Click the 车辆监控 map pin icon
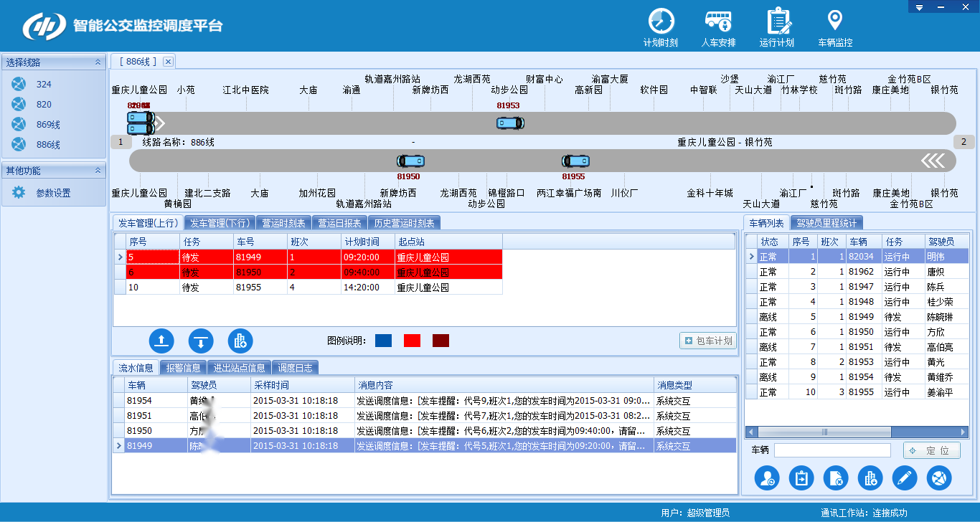 pyautogui.click(x=835, y=22)
